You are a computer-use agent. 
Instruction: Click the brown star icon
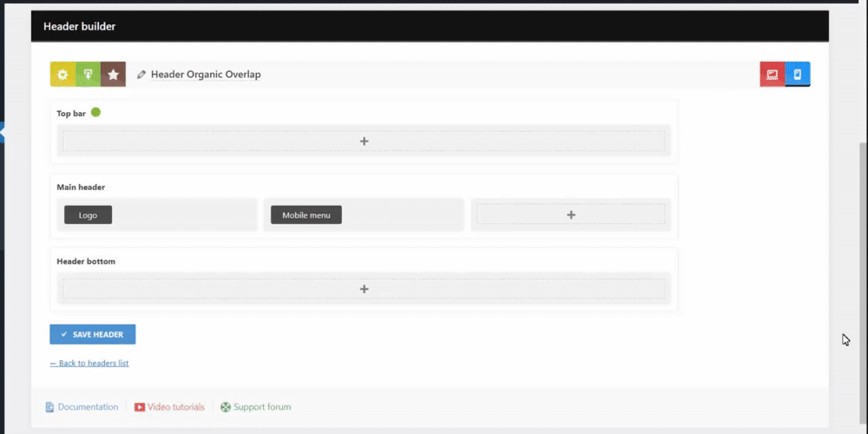point(113,74)
